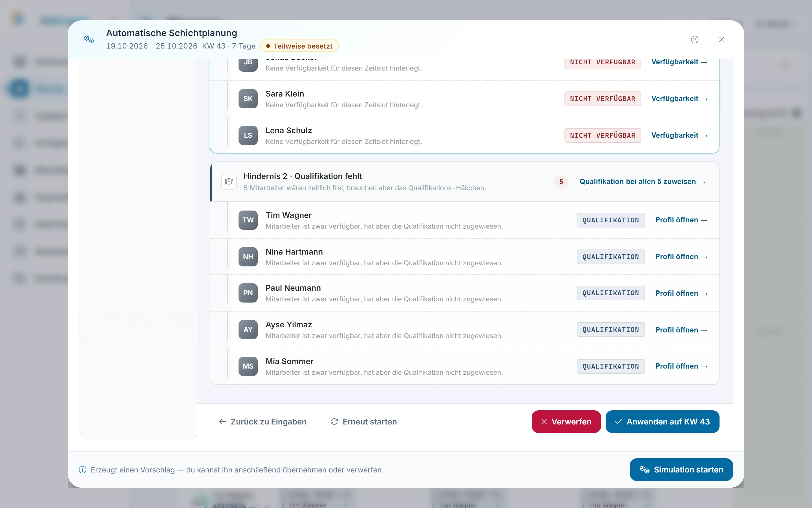
Task: Open the help question-mark icon
Action: click(x=694, y=40)
